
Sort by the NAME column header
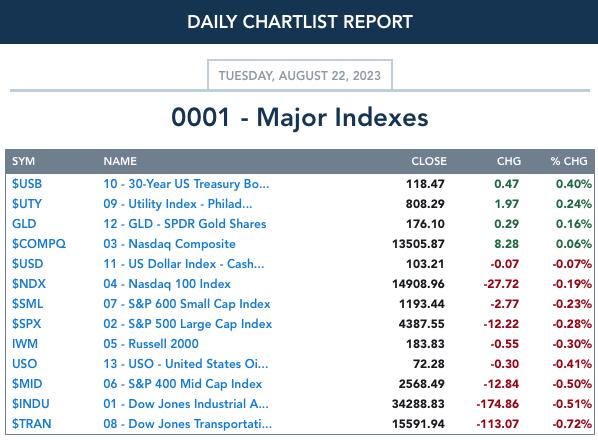click(120, 161)
